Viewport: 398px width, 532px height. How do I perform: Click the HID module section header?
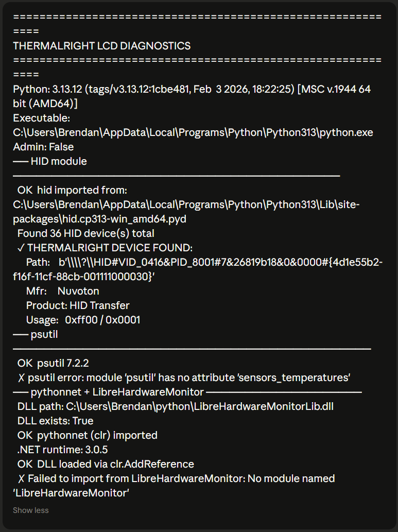point(58,161)
